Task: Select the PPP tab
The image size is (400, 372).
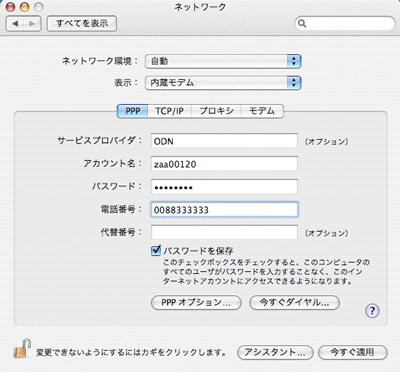Action: point(133,111)
